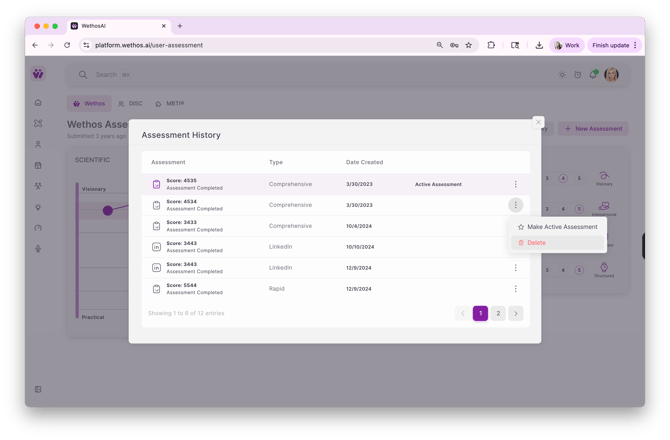Click the previous page arrow in pagination

point(462,313)
